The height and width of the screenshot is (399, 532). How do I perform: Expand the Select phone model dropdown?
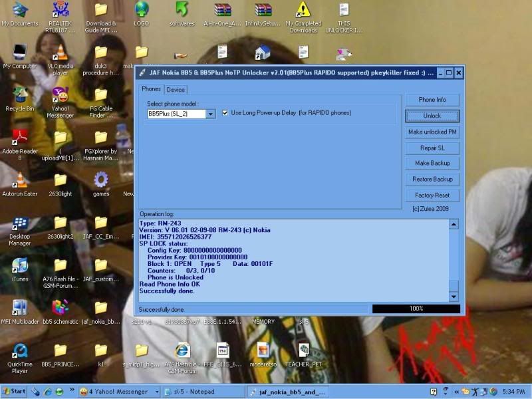(x=211, y=114)
